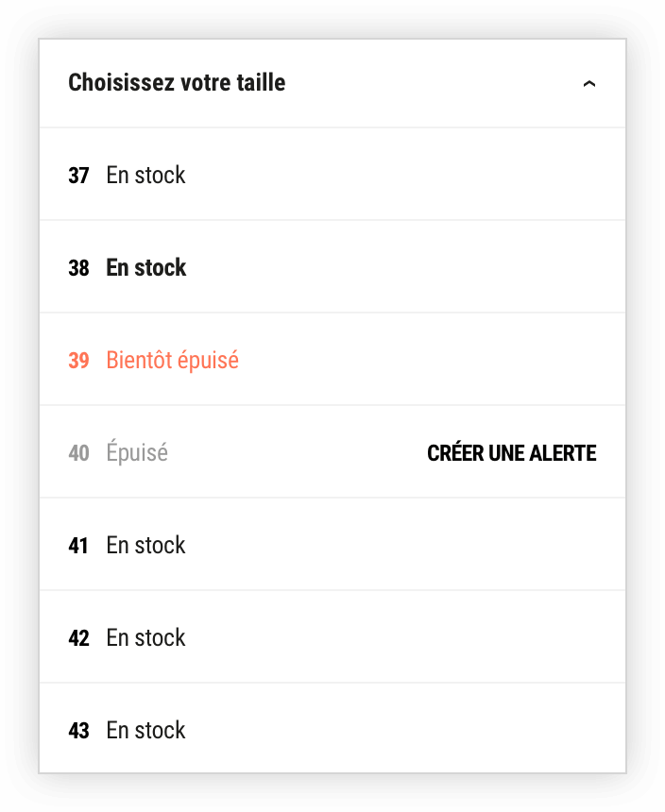
Task: Choose the bold size 38 option
Action: tap(332, 266)
